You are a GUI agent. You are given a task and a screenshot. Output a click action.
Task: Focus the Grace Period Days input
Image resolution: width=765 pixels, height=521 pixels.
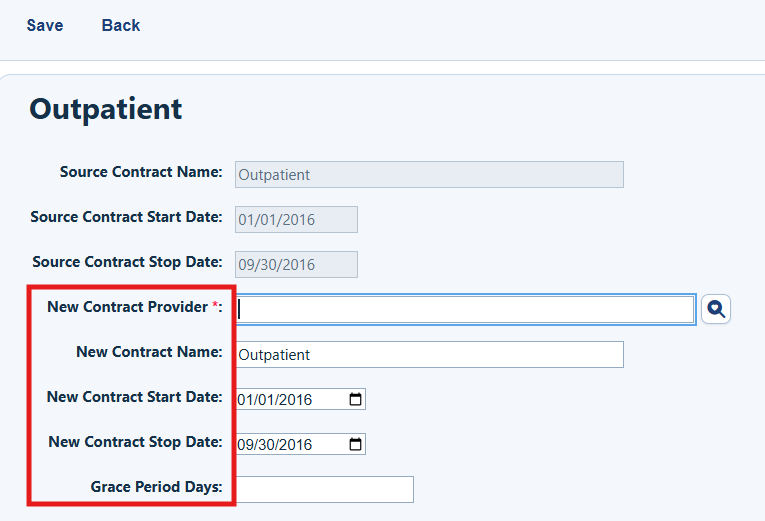tap(325, 489)
